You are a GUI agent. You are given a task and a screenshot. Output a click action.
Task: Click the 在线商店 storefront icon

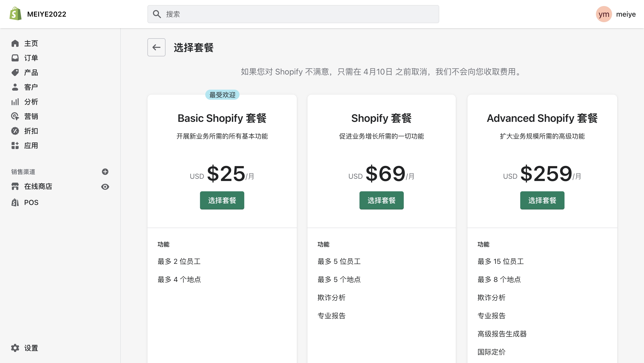[15, 187]
